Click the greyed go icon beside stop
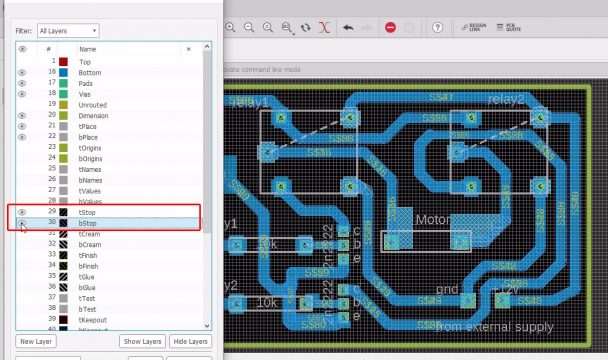 point(409,28)
